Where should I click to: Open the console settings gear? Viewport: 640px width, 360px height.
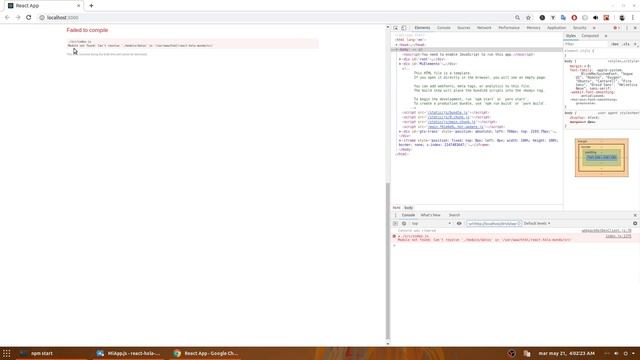pyautogui.click(x=635, y=224)
